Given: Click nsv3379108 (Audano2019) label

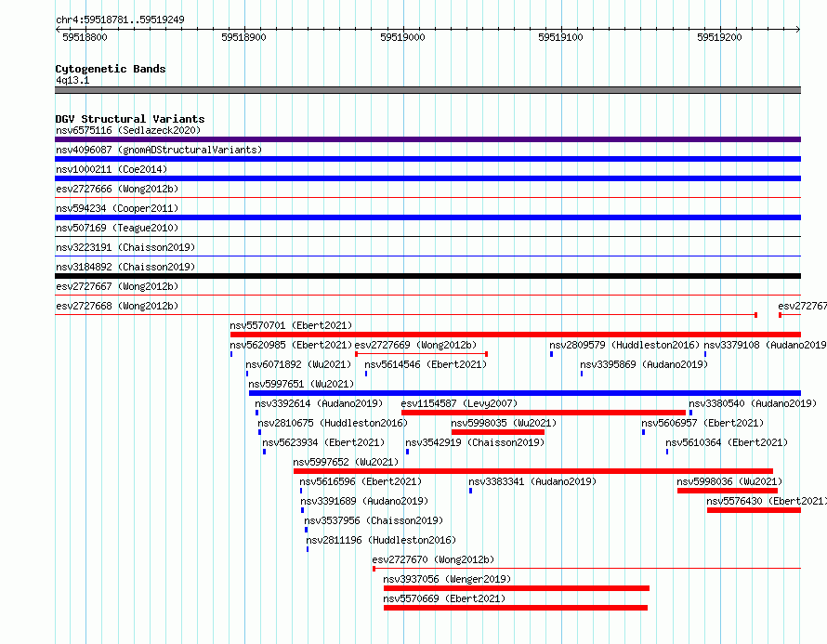Looking at the screenshot, I should (x=766, y=345).
